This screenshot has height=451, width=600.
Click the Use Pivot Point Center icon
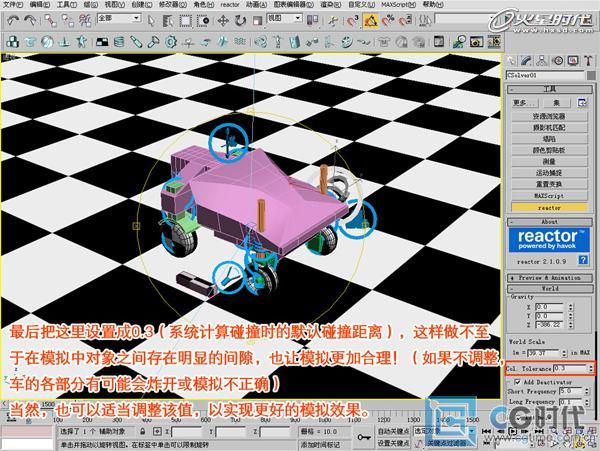[313, 20]
